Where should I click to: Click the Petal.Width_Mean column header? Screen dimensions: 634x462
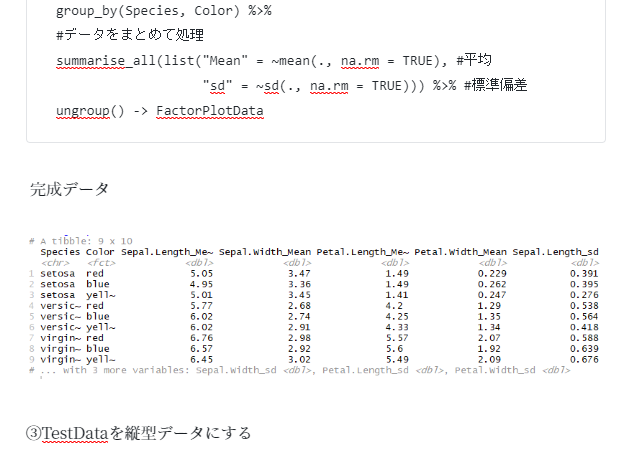click(x=460, y=252)
